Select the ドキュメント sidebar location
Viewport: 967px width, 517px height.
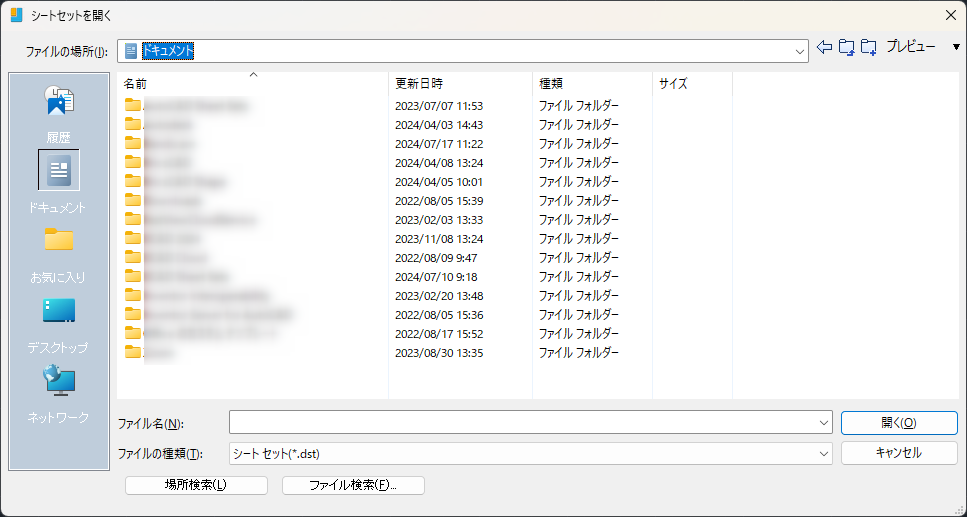click(x=59, y=182)
